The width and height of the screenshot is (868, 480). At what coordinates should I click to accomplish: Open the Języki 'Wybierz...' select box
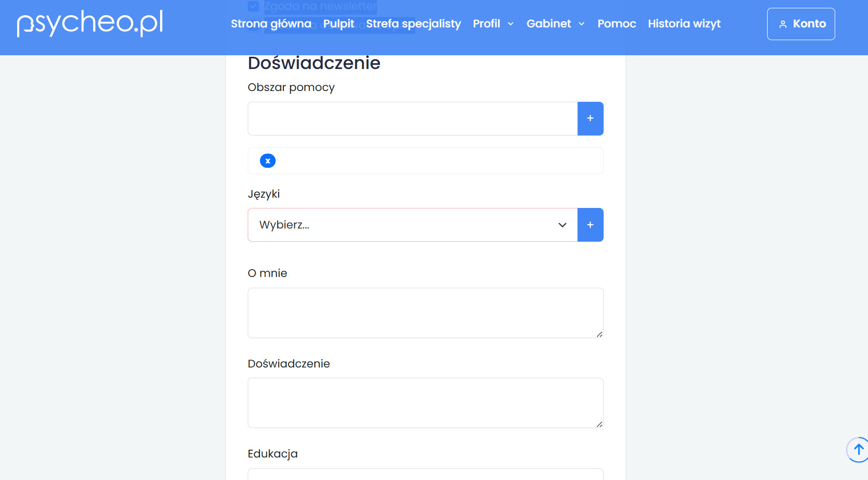click(x=412, y=225)
